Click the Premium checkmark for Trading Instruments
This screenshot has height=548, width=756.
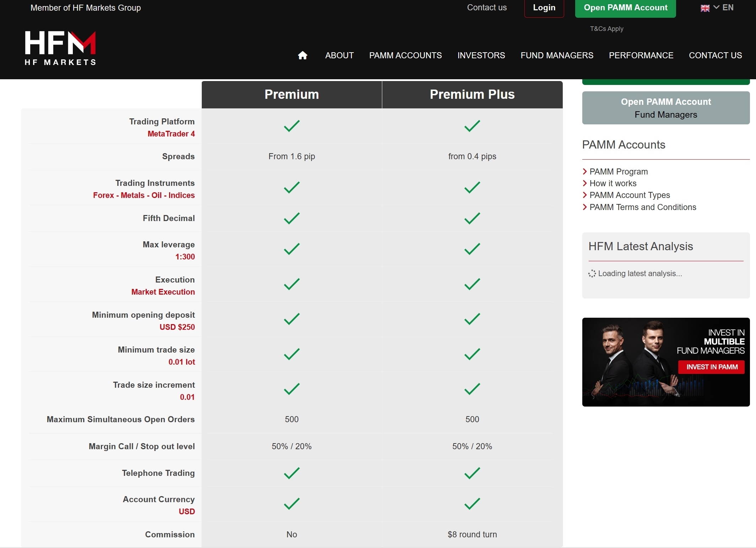point(292,187)
